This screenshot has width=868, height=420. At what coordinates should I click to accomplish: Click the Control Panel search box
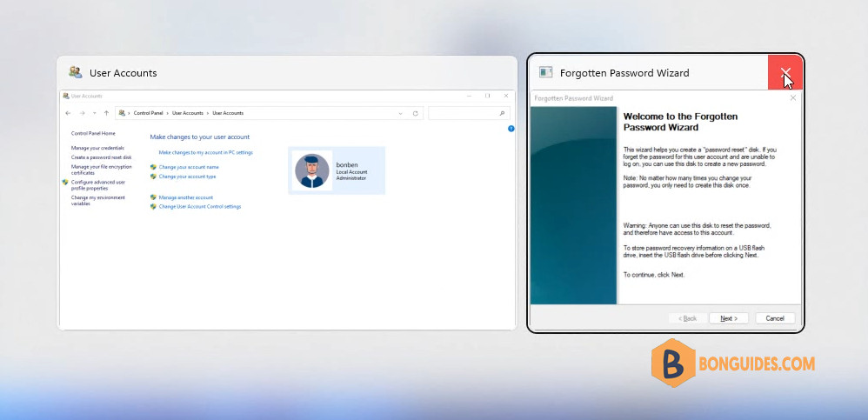click(469, 113)
